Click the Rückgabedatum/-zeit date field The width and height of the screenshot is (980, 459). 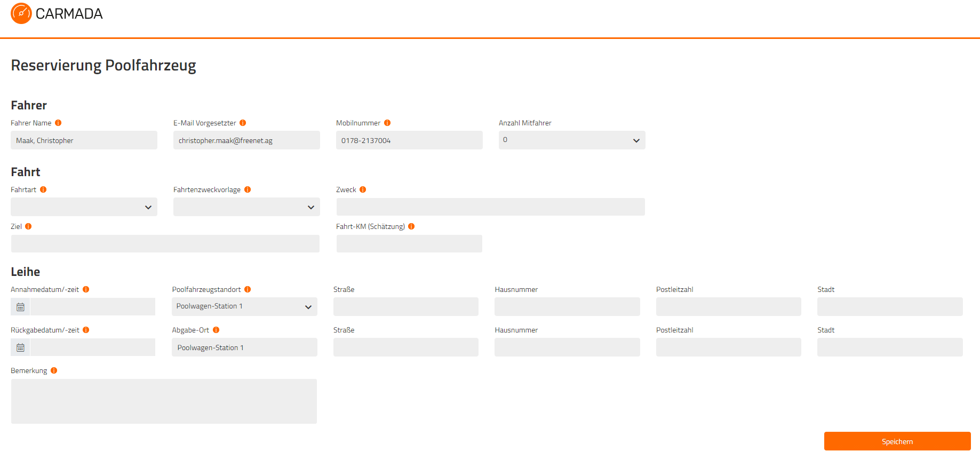[x=93, y=347]
